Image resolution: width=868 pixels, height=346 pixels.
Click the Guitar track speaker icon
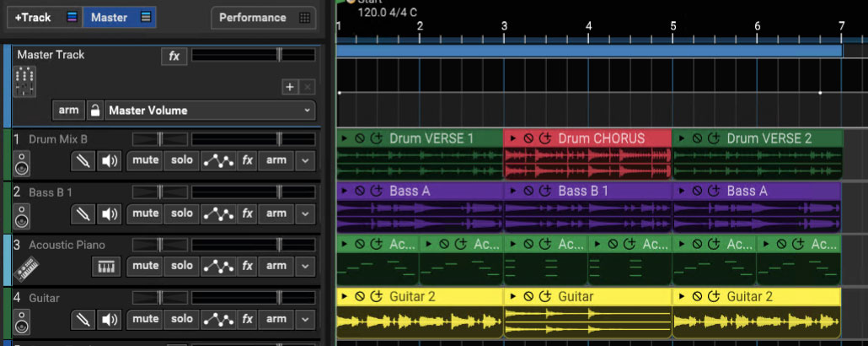pyautogui.click(x=22, y=322)
